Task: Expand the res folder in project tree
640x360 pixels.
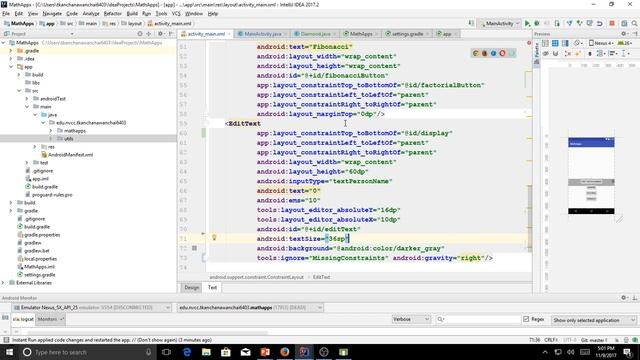Action: 35,147
